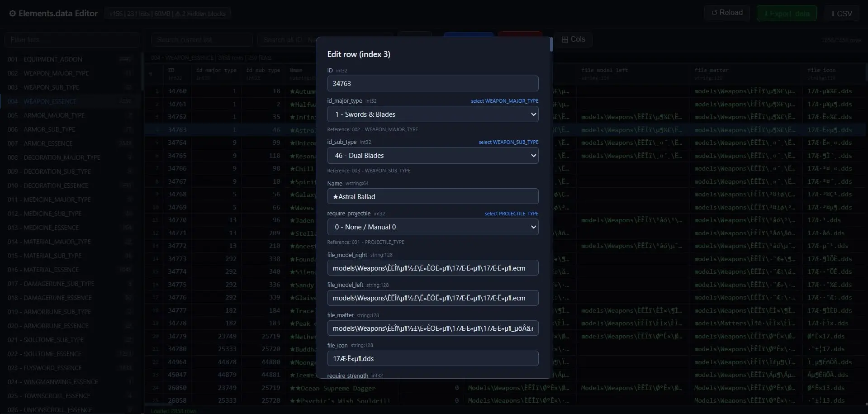Follow the select WEAPON_SUB_TYPE link
Screen dimensions: 868x414
tap(508, 142)
